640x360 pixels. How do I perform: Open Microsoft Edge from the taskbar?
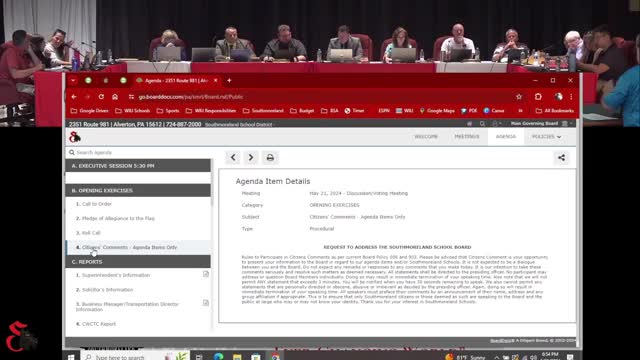pyautogui.click(x=218, y=357)
